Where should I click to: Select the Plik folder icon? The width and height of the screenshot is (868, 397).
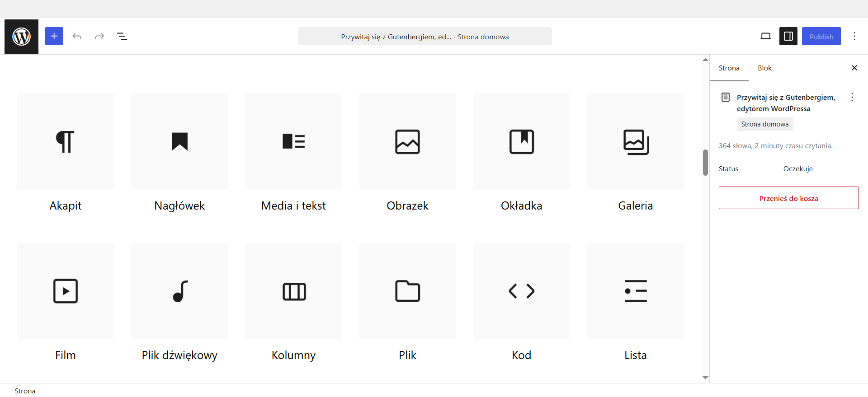(408, 291)
